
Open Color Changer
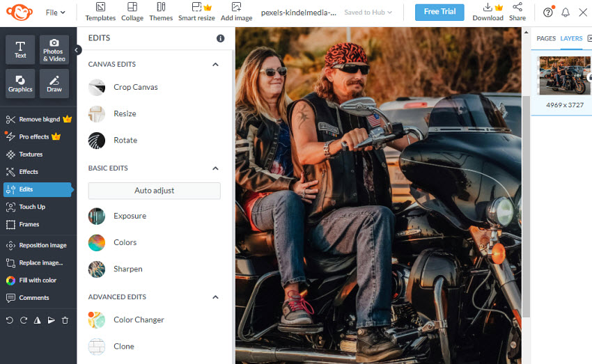click(x=126, y=320)
